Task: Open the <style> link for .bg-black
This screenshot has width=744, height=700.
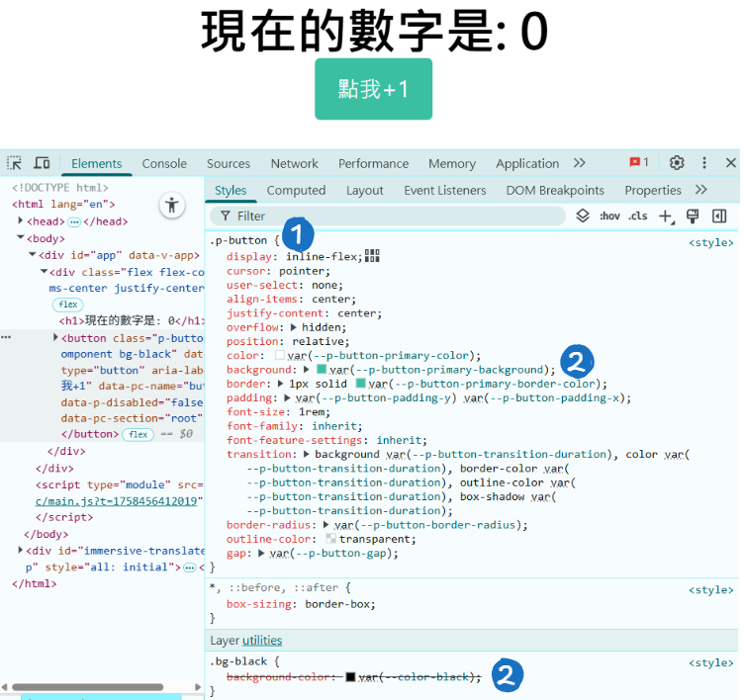Action: (x=711, y=662)
